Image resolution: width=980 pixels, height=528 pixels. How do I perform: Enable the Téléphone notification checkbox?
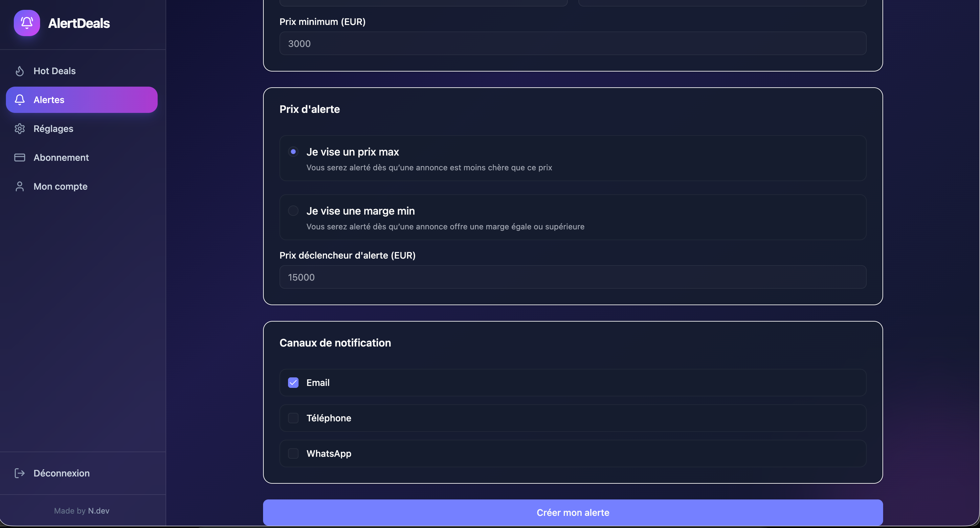tap(293, 418)
